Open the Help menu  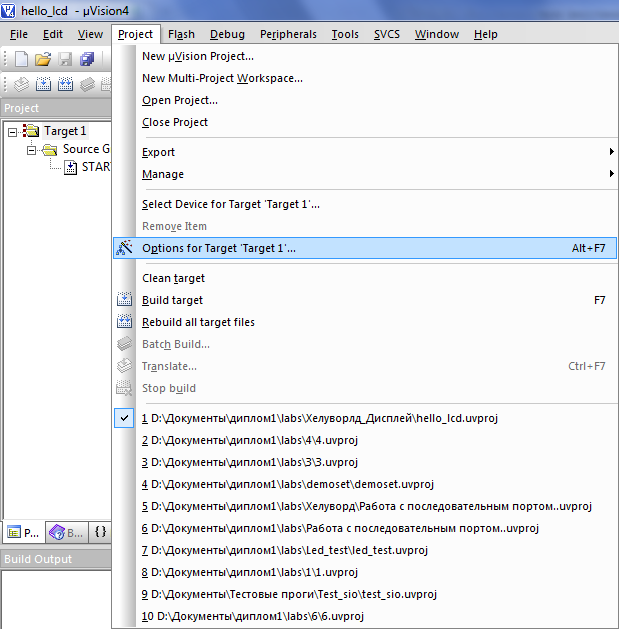pos(486,34)
